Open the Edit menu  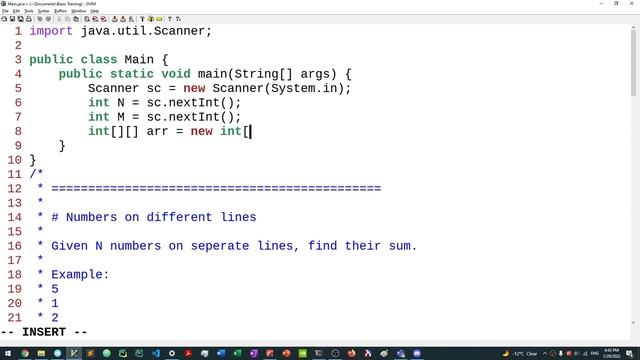point(16,11)
